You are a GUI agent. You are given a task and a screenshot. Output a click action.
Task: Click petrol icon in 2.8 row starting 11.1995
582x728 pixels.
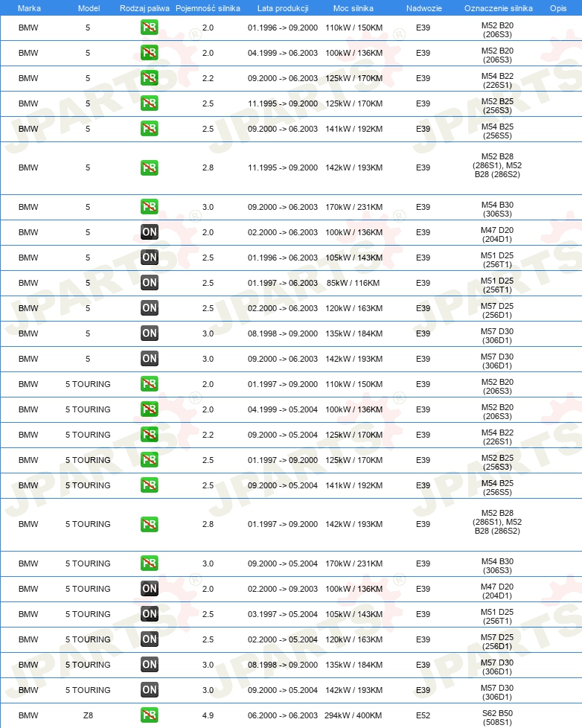150,167
